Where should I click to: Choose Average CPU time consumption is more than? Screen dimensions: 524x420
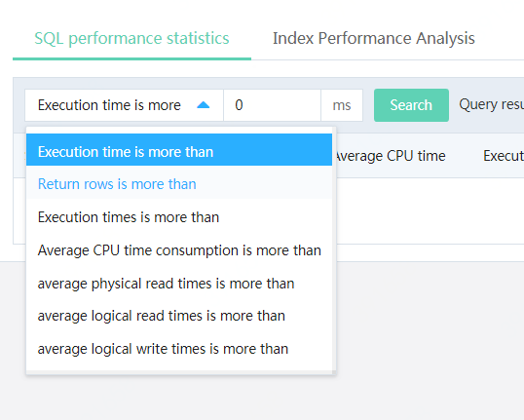pyautogui.click(x=179, y=250)
